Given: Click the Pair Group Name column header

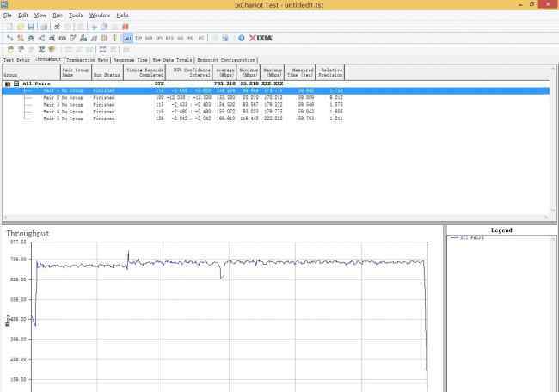Looking at the screenshot, I should tap(77, 73).
